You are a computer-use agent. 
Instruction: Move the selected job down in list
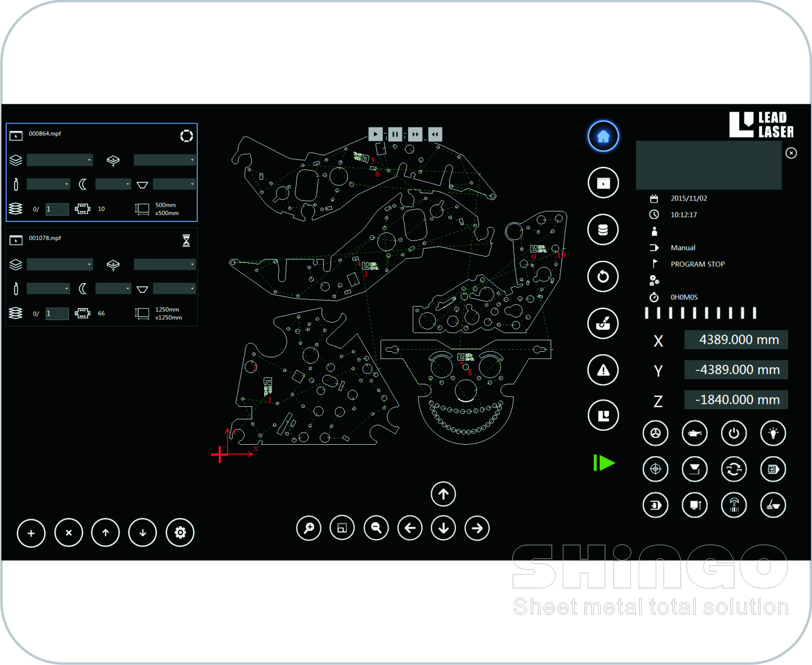tap(143, 533)
